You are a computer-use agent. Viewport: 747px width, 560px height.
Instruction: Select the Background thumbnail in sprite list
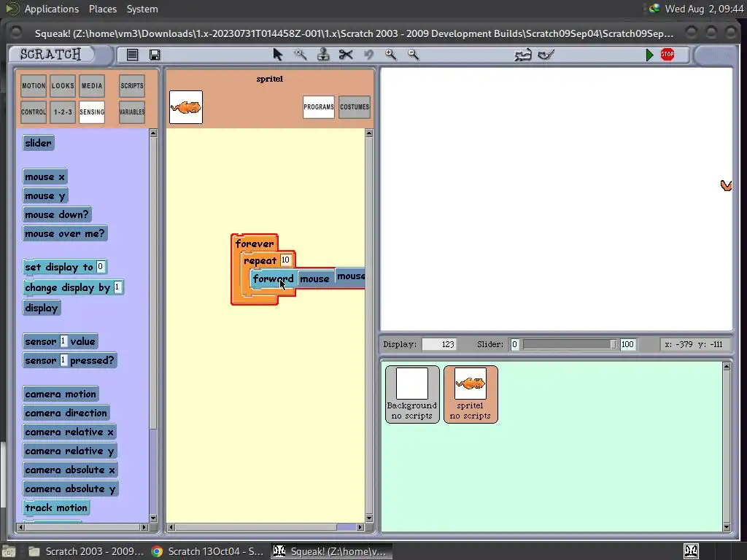412,394
